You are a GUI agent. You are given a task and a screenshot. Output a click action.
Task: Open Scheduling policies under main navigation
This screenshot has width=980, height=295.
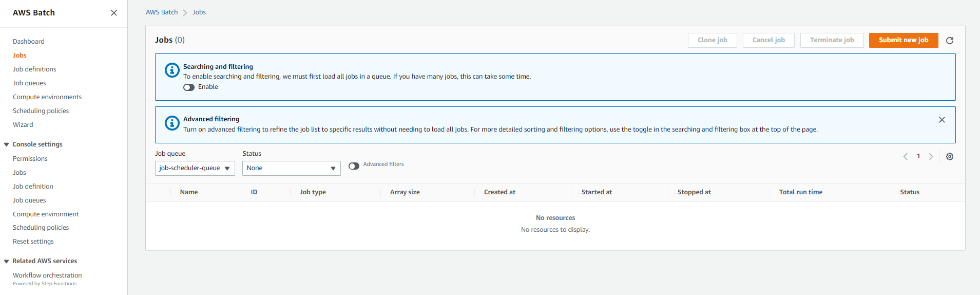tap(41, 111)
